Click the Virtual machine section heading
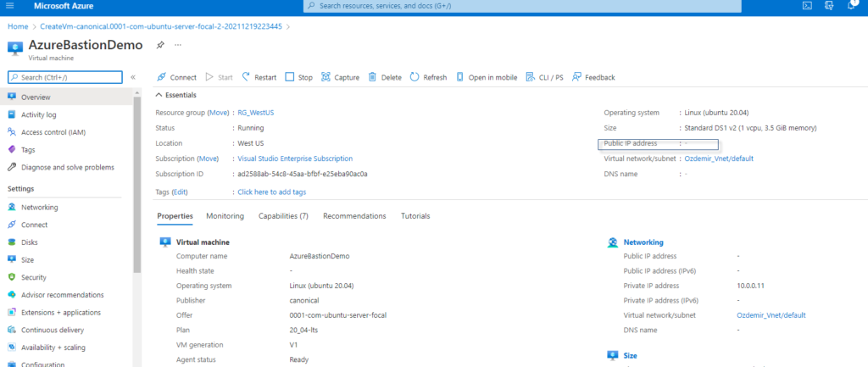This screenshot has height=367, width=868. pyautogui.click(x=203, y=242)
